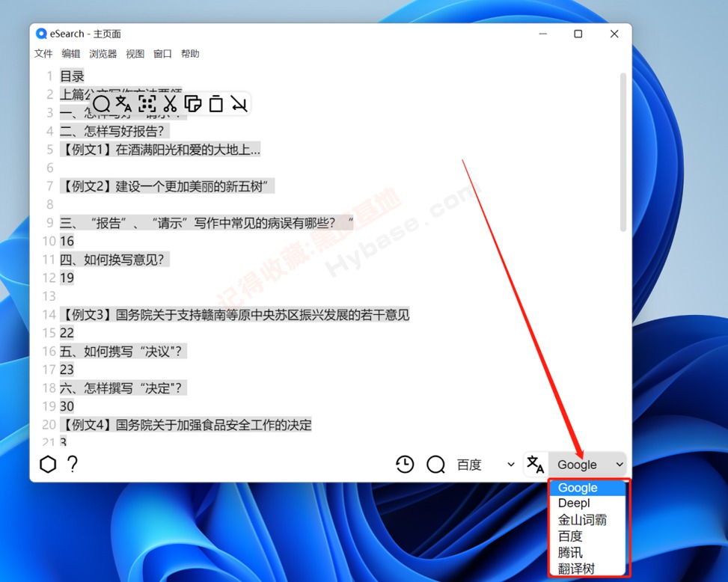Open the 视图 menu
The image size is (728, 582).
pos(135,54)
